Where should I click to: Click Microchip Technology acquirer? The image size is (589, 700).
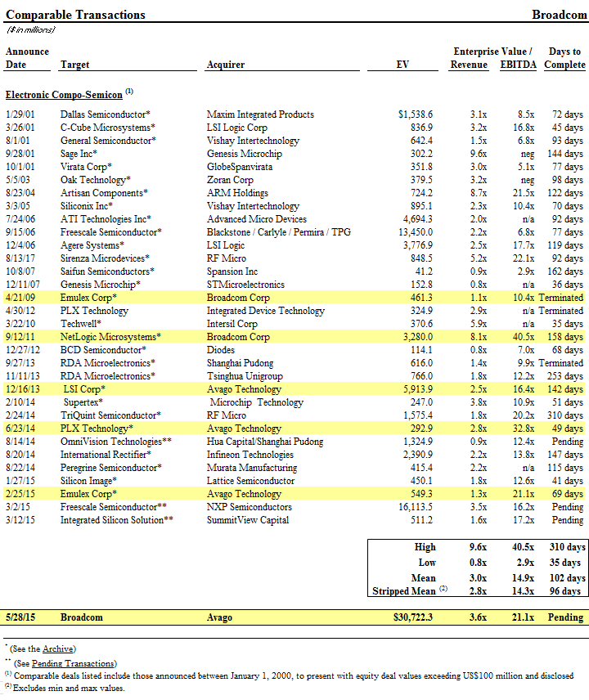[x=257, y=402]
